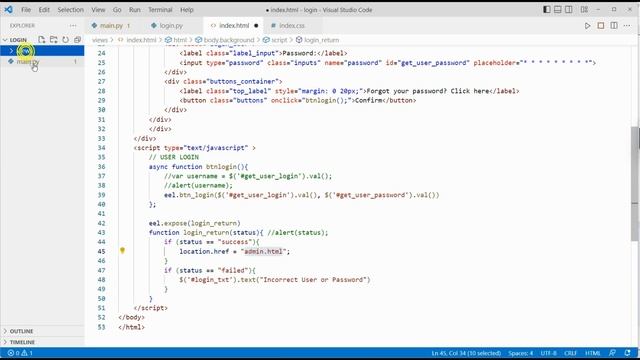The height and width of the screenshot is (360, 640).
Task: Split the editor to the right
Action: [614, 25]
